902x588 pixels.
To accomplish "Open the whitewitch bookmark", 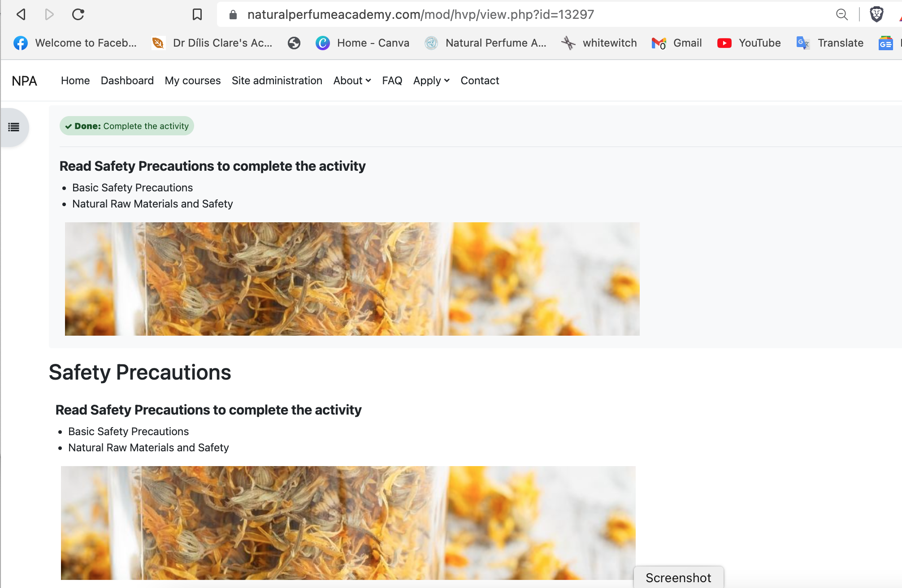I will (x=599, y=43).
